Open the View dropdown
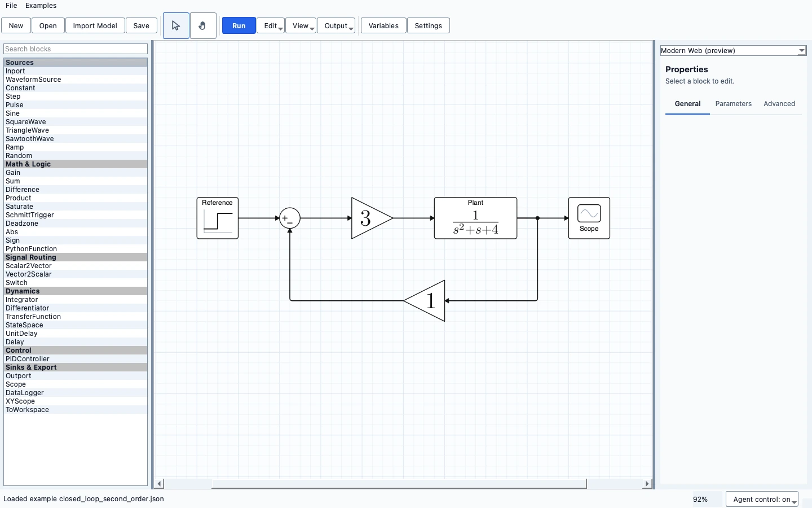 coord(301,26)
